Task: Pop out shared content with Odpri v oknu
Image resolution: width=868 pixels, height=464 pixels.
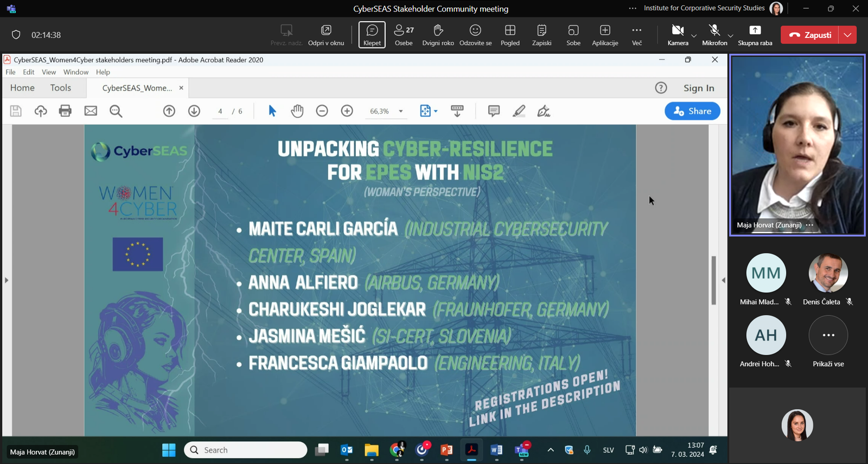Action: 326,35
